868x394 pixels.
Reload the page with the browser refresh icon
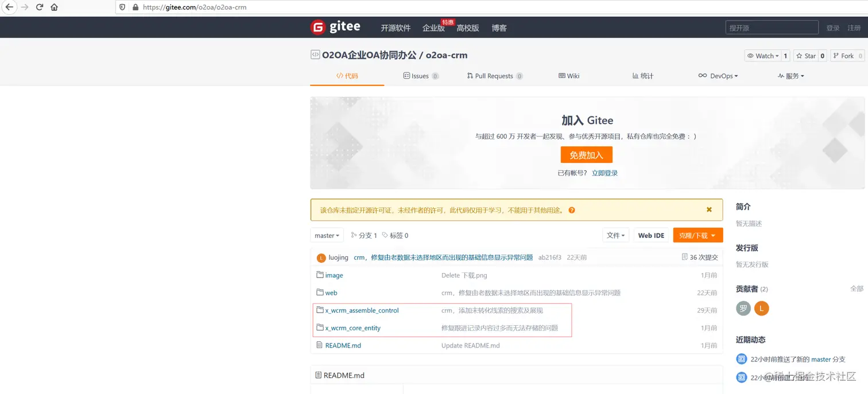tap(39, 7)
